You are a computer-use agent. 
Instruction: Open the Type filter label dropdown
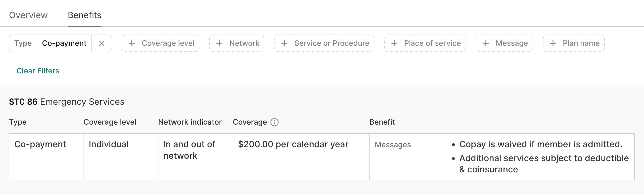click(x=22, y=43)
